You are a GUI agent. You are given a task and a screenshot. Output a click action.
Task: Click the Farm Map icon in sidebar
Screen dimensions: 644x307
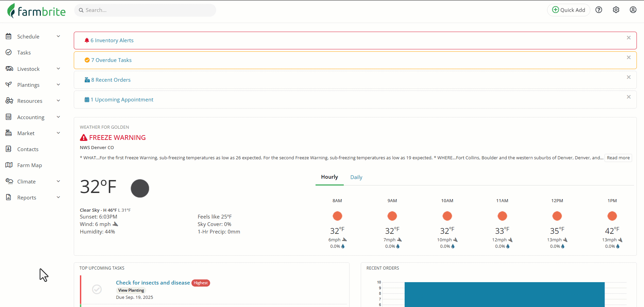point(9,165)
